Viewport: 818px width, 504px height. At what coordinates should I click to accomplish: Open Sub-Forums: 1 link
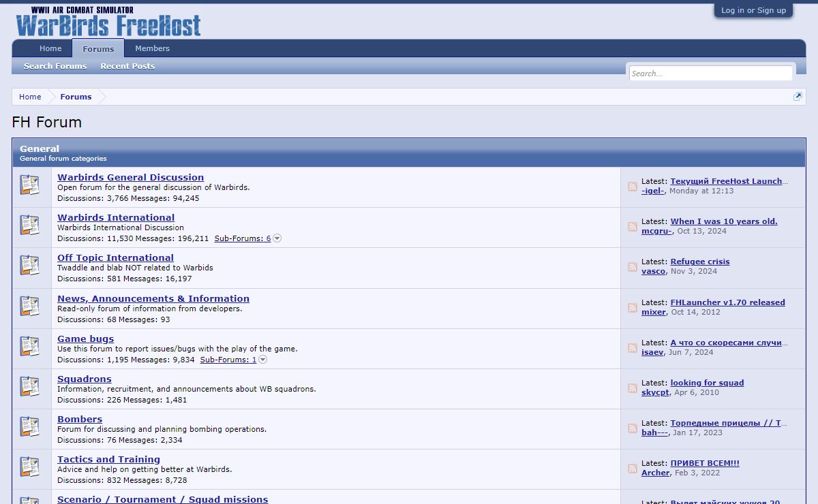click(x=228, y=360)
